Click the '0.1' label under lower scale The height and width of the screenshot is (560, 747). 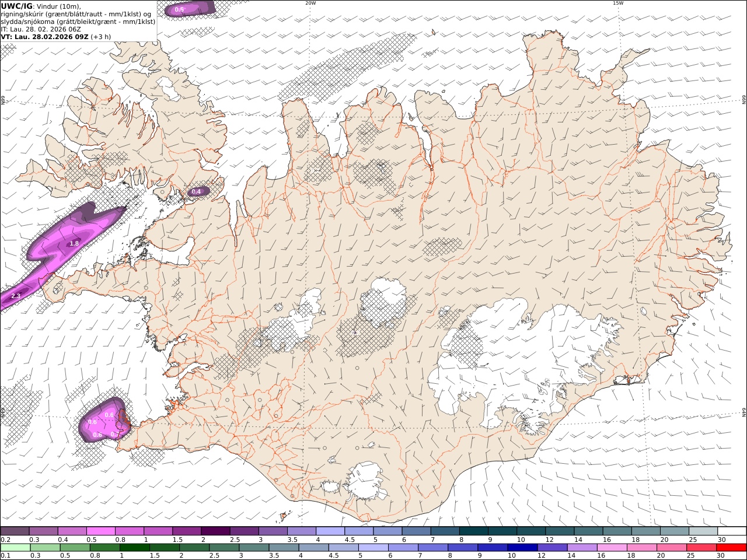(x=5, y=556)
